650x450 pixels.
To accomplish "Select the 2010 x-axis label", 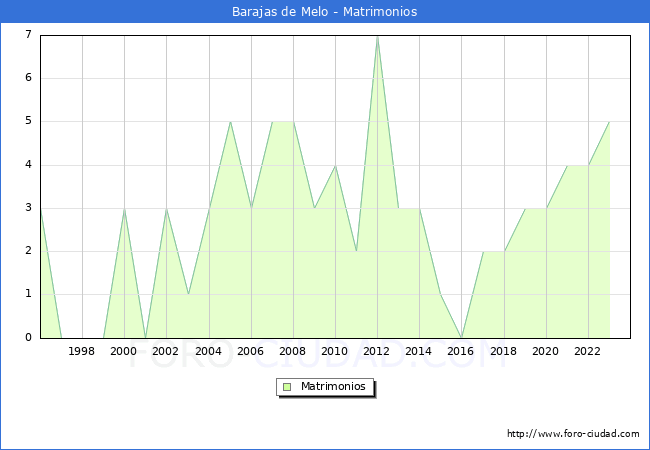I will [x=334, y=351].
